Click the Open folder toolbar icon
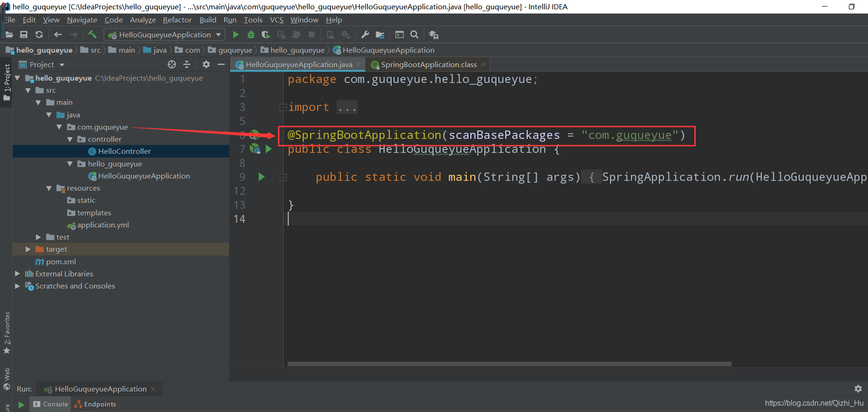 9,34
